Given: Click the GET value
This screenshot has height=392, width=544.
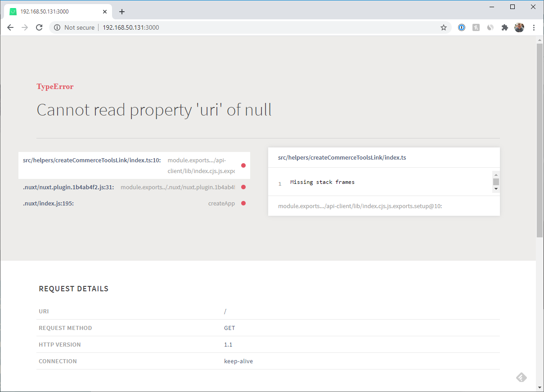Looking at the screenshot, I should click(229, 328).
